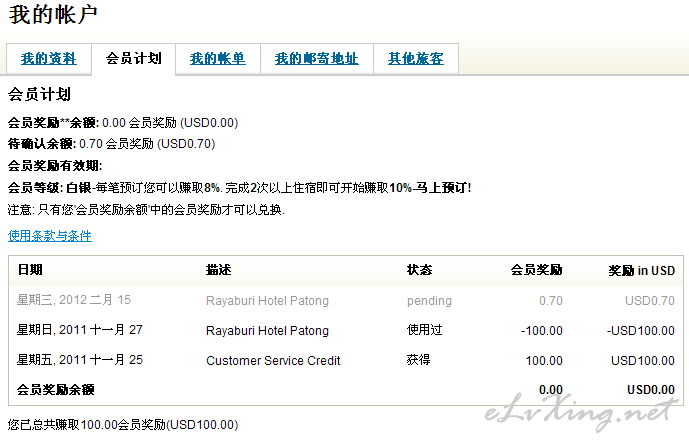
Task: Select the Customer Service Credit row description
Action: click(x=273, y=361)
